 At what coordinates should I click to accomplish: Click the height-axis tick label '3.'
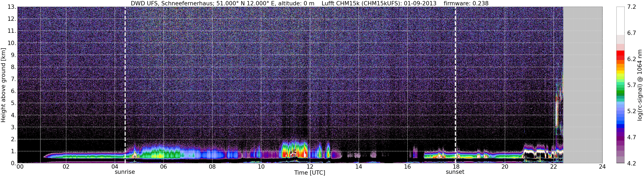tap(13, 127)
